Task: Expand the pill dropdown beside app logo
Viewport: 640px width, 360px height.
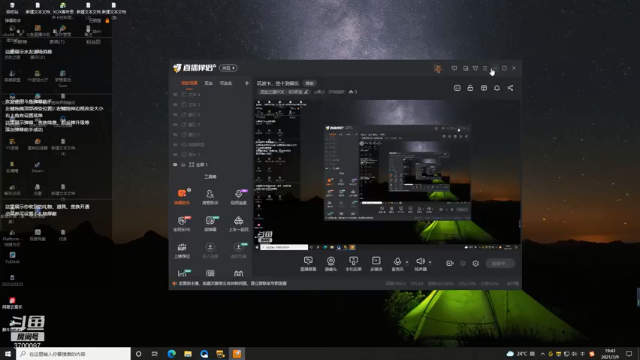Action: tap(229, 68)
